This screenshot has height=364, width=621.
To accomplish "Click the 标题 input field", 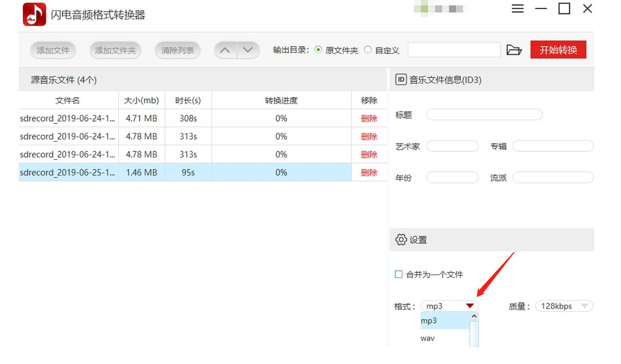I will coord(484,115).
